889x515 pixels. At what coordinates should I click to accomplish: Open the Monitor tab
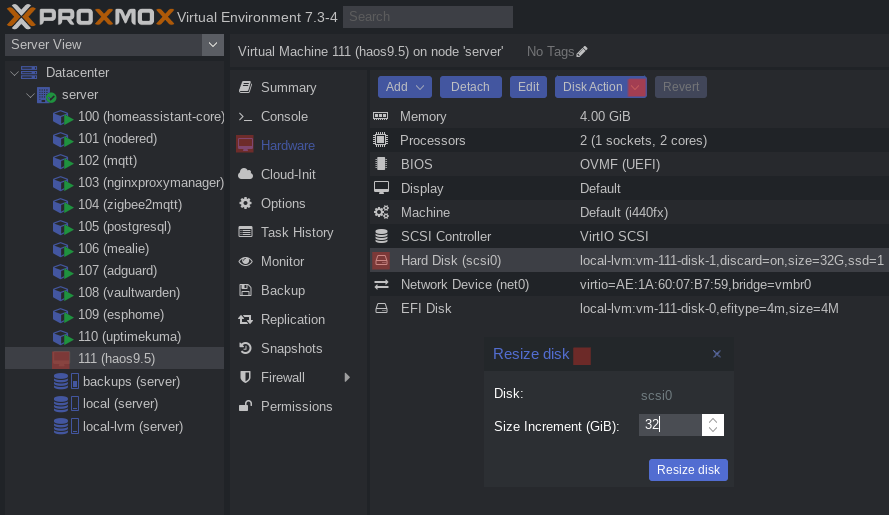282,261
